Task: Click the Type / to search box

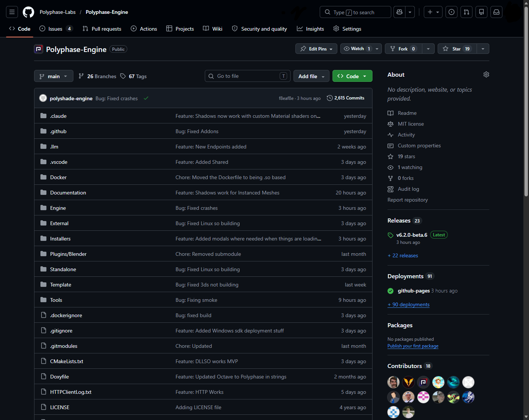Action: (x=355, y=12)
